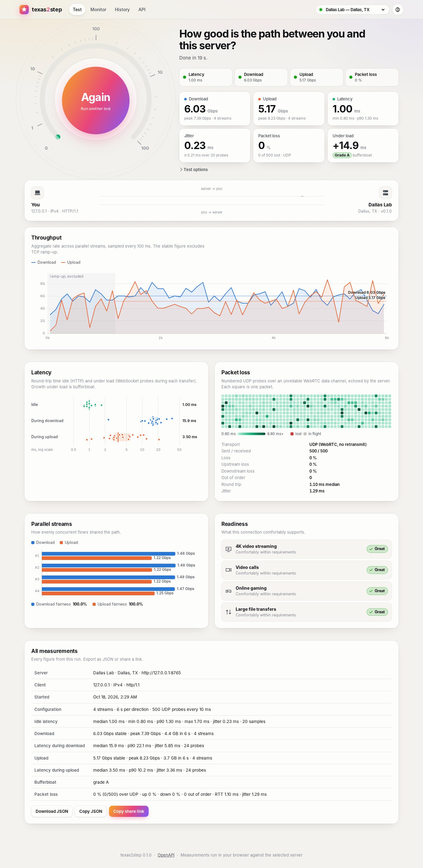The height and width of the screenshot is (868, 423).
Task: Click the Video calls camera icon
Action: [x=228, y=570]
